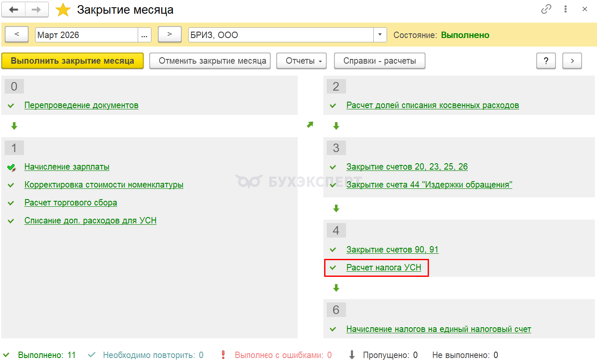Click Отменить закрытие месяца button
597x364 pixels.
point(210,61)
